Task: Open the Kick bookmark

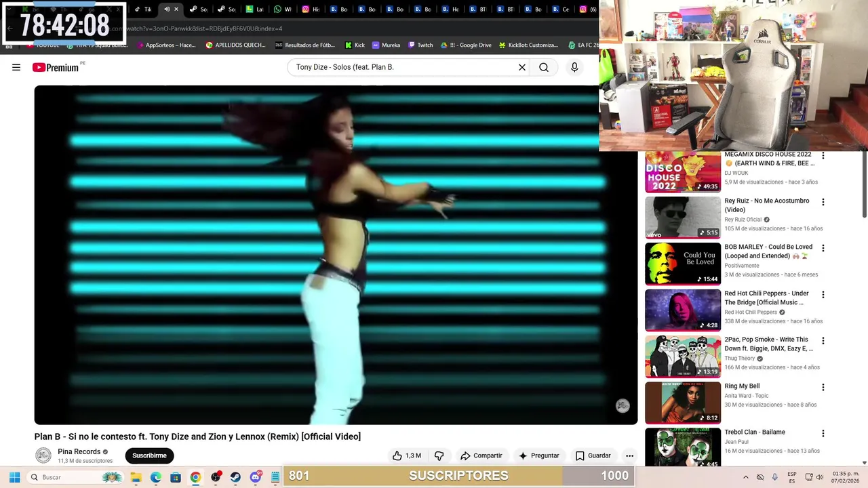Action: point(355,45)
